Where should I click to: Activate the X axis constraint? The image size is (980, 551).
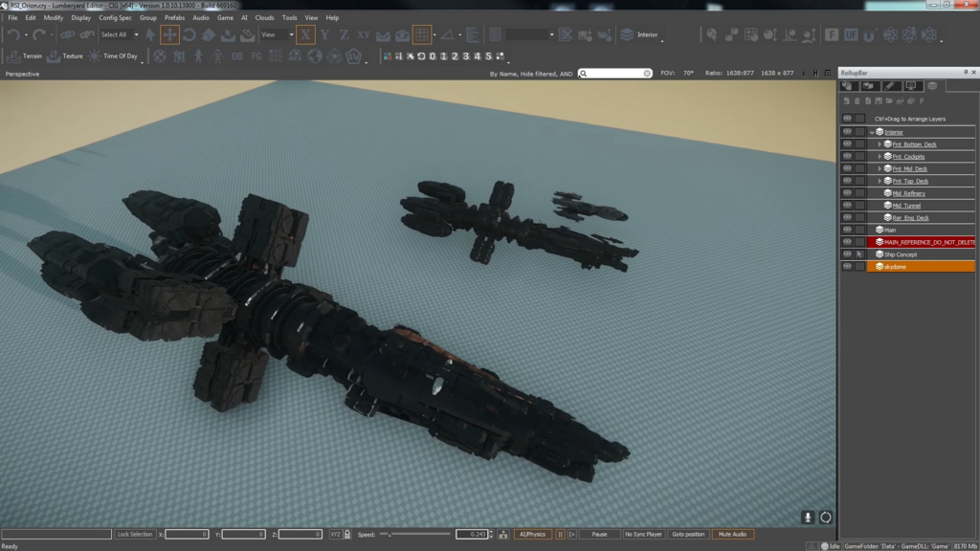305,35
